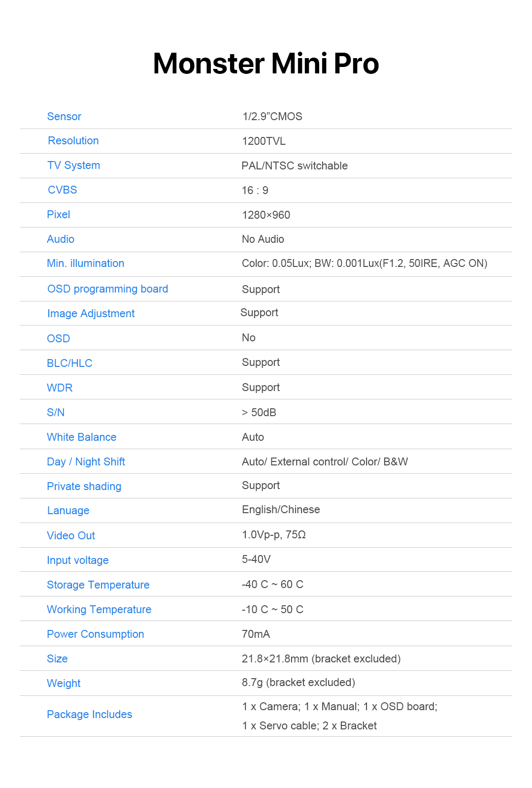The width and height of the screenshot is (532, 788).
Task: Click the Video Out label
Action: [x=71, y=536]
